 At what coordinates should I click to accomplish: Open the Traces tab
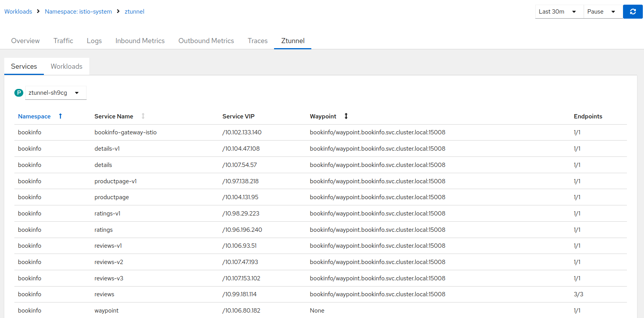pos(258,41)
